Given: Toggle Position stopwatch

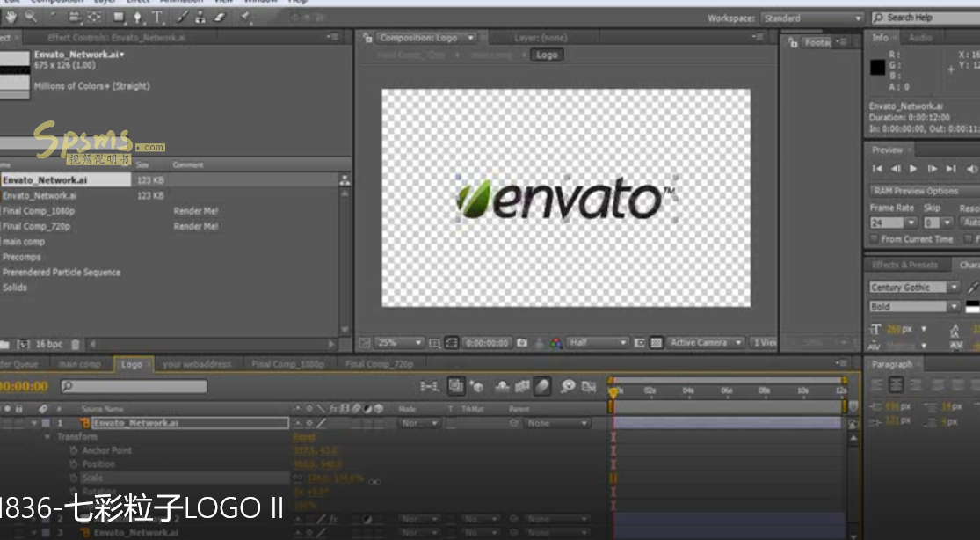Looking at the screenshot, I should tap(74, 464).
